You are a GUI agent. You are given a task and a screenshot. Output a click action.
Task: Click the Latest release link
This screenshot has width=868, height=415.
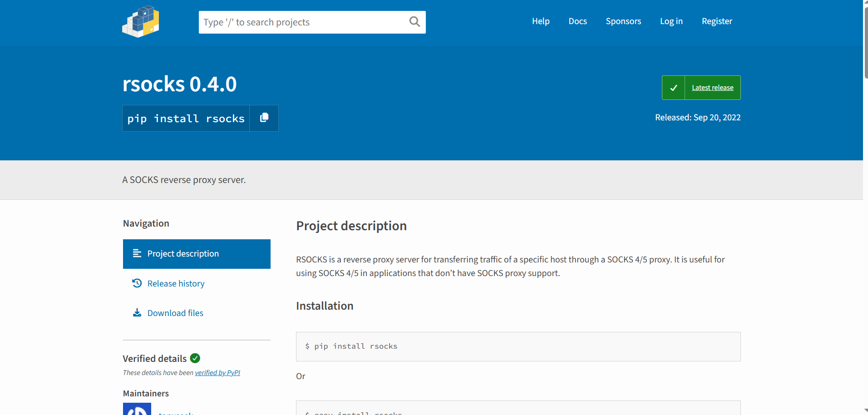(712, 88)
